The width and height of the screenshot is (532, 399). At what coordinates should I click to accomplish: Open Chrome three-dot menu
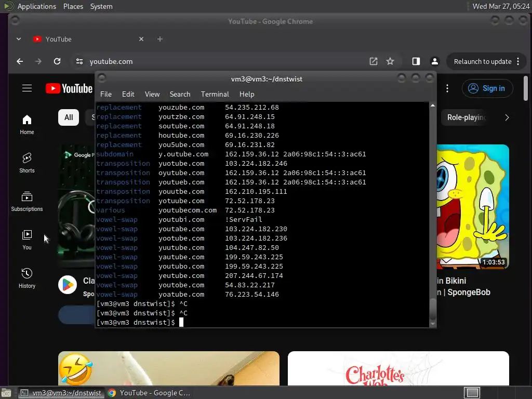coord(518,61)
